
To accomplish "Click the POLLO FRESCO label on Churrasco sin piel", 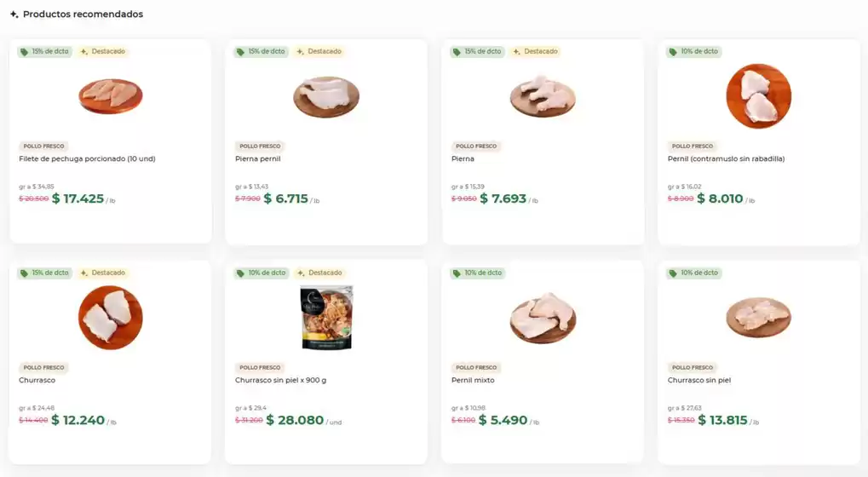I will pyautogui.click(x=692, y=367).
